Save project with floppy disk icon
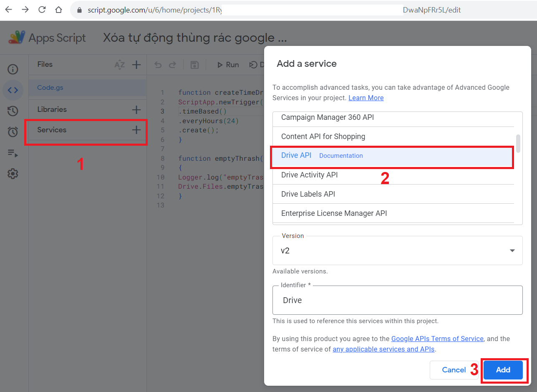This screenshot has height=392, width=537. click(194, 65)
